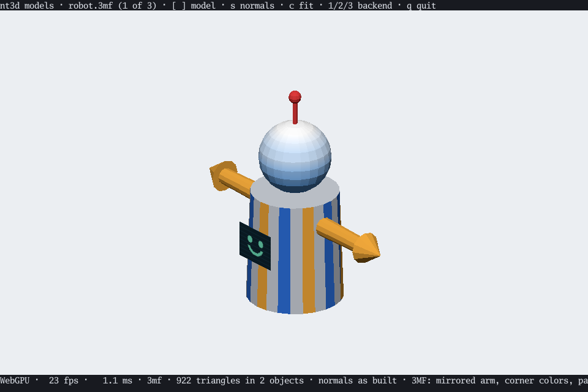Click the robot's red antenna ball
This screenshot has height=392, width=588.
click(x=295, y=96)
